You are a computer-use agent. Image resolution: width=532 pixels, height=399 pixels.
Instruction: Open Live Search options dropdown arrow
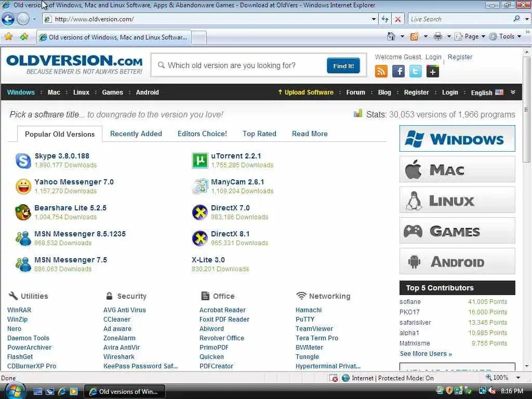point(527,19)
